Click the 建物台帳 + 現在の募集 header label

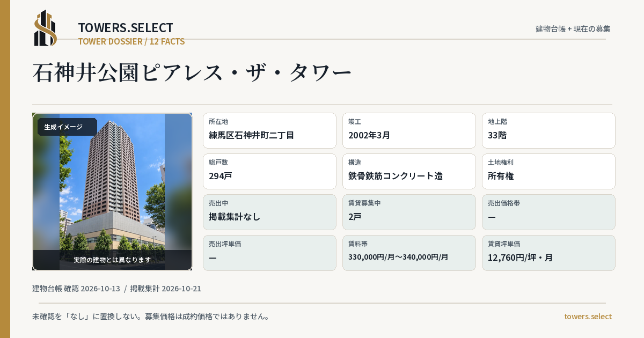tap(573, 29)
